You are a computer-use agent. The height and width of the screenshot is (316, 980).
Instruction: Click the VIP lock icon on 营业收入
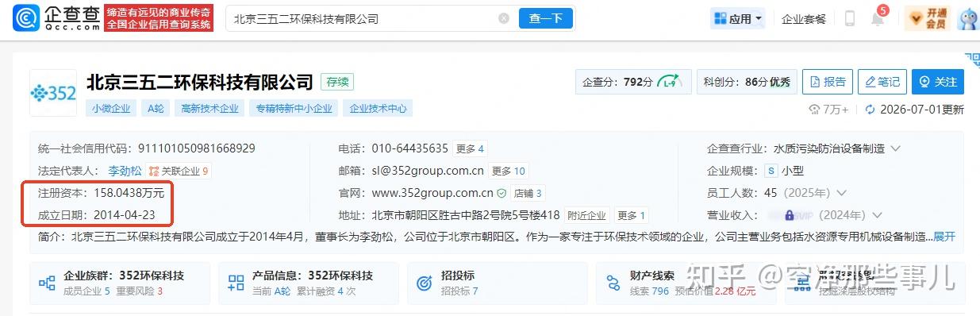(790, 215)
